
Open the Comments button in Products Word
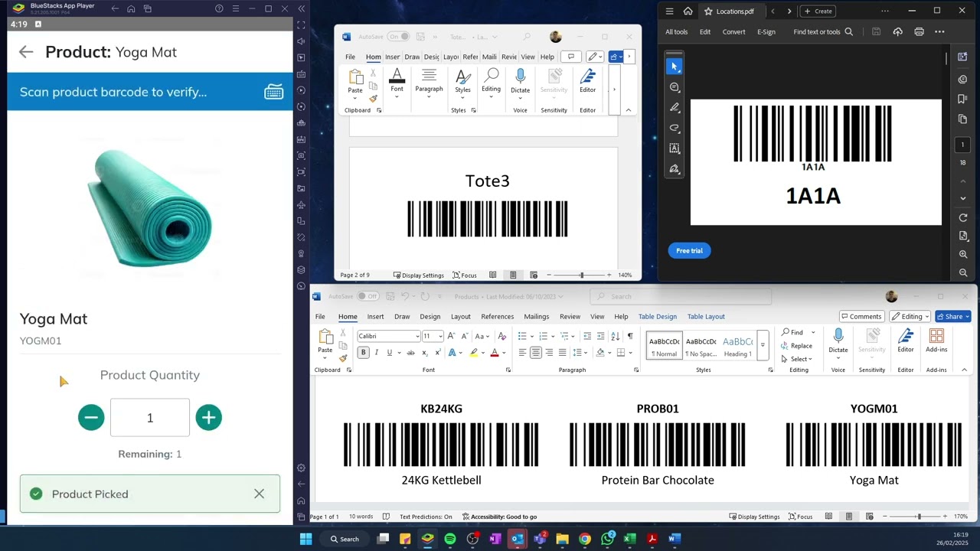(x=861, y=316)
